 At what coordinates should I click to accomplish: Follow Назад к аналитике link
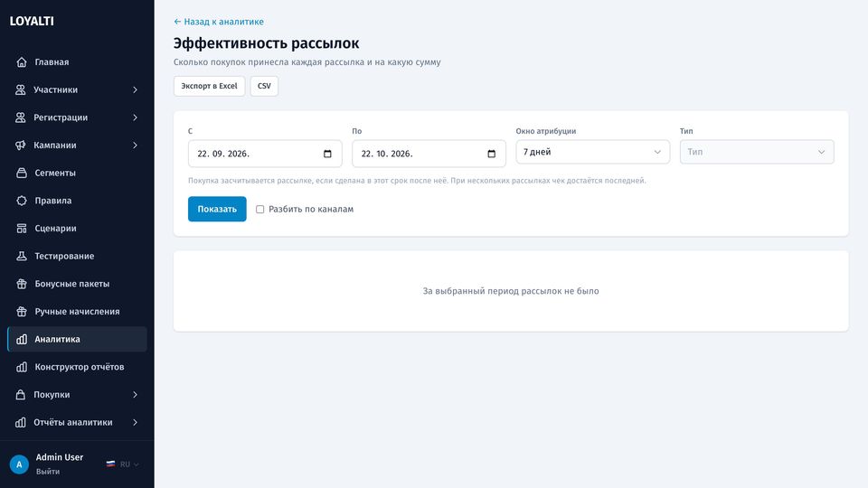coord(219,22)
